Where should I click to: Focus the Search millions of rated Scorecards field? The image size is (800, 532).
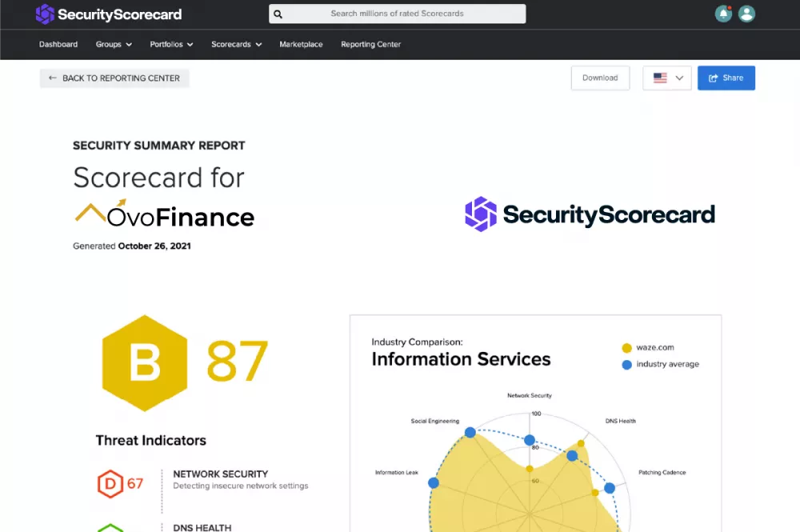pyautogui.click(x=397, y=14)
